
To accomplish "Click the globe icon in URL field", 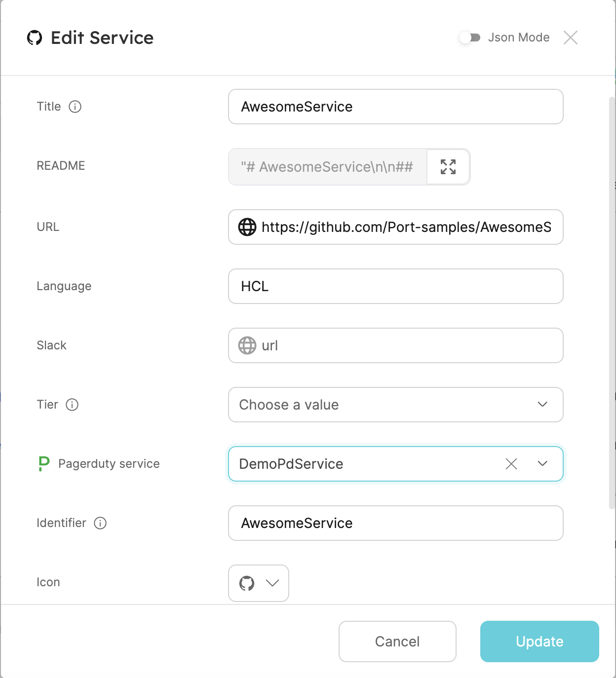I will [x=247, y=227].
